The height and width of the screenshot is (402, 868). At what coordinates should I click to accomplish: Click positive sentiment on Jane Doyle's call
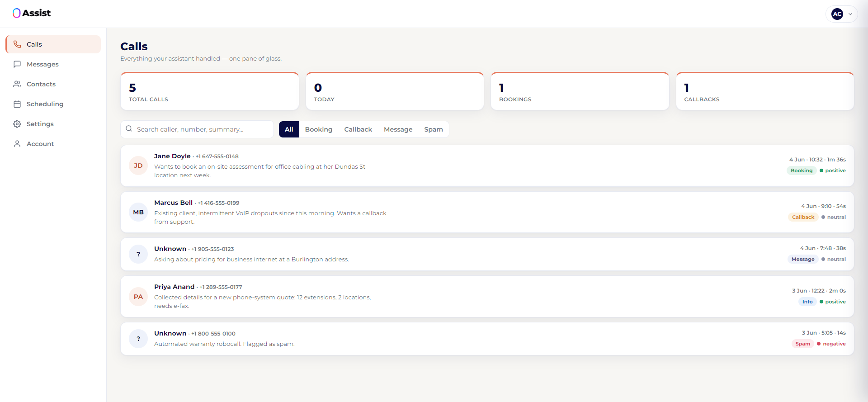833,170
